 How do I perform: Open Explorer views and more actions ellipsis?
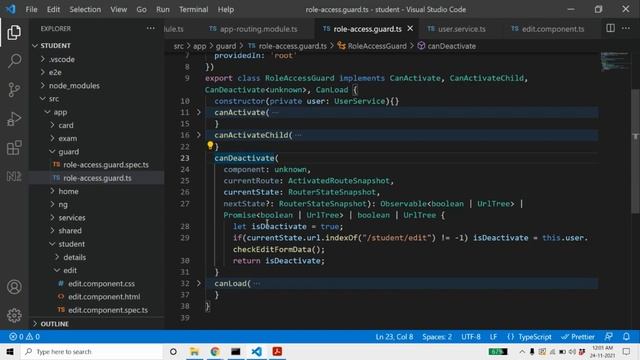[151, 28]
